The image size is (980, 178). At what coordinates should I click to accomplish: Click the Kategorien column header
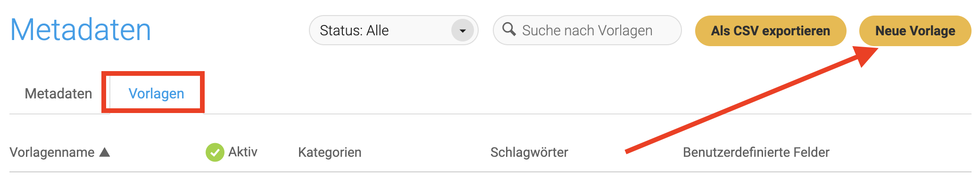330,152
